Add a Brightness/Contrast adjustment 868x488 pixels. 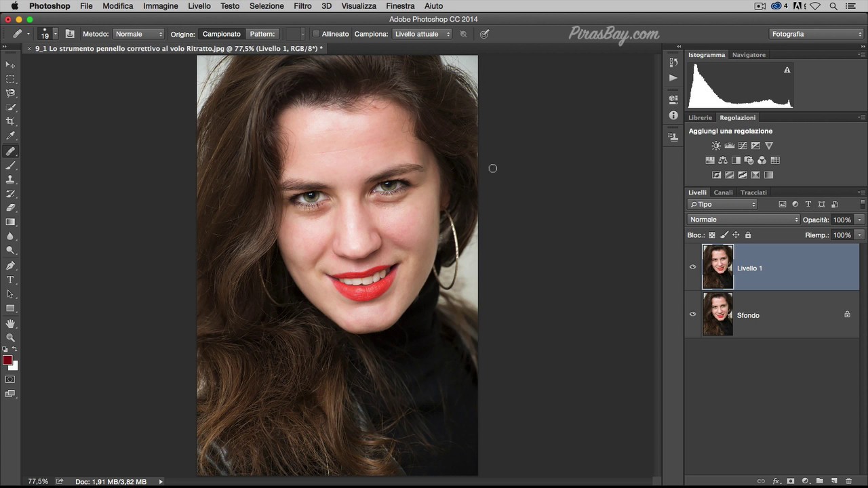716,146
